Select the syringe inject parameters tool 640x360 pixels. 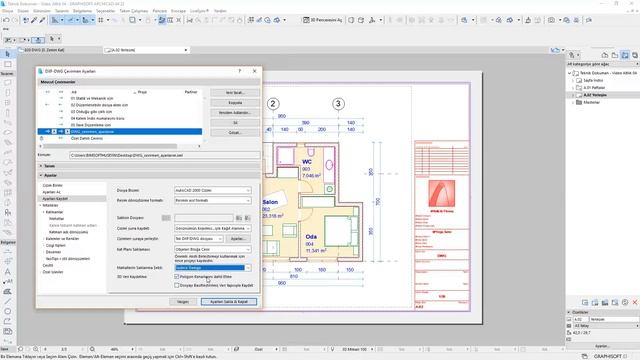coord(42,20)
